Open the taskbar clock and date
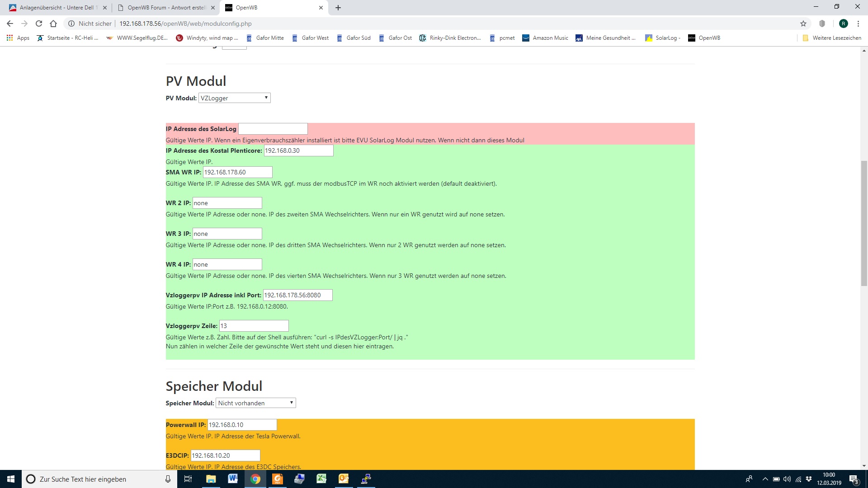The height and width of the screenshot is (488, 868). [829, 479]
